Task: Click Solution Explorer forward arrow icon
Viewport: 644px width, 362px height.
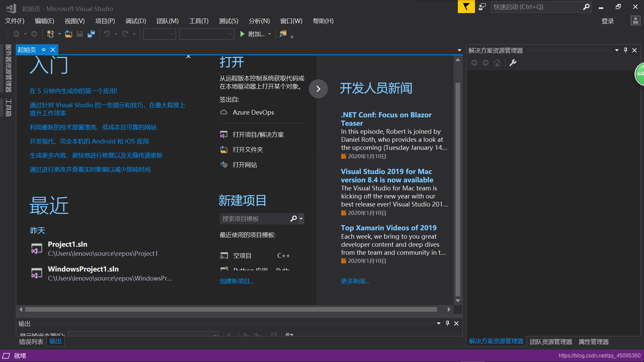Action: point(486,63)
